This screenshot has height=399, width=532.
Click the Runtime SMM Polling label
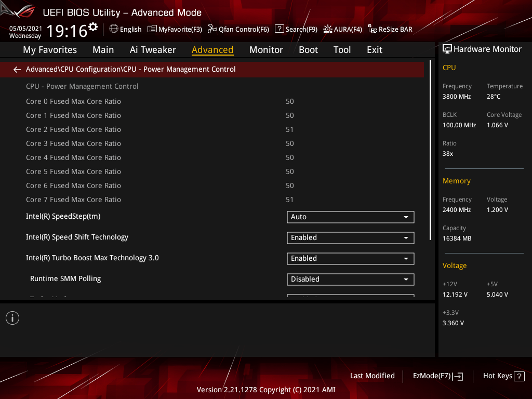[x=65, y=278]
